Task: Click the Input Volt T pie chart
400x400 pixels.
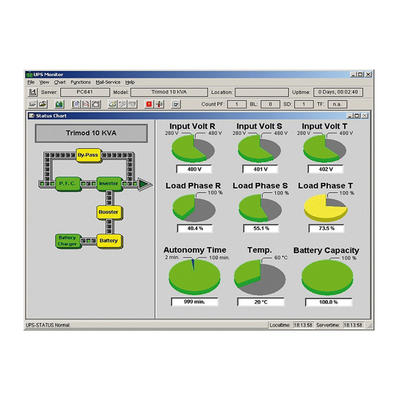Action: tap(325, 149)
